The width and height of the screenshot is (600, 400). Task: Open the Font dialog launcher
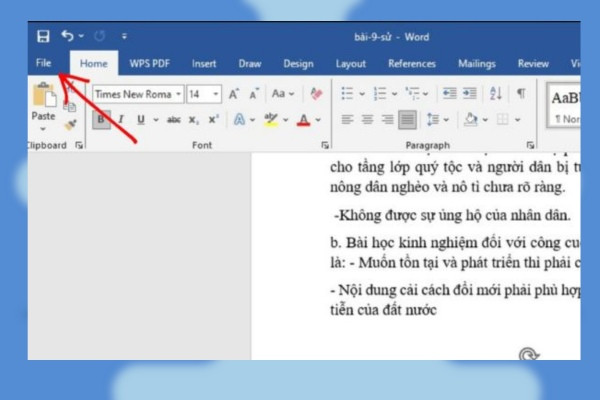coord(325,145)
